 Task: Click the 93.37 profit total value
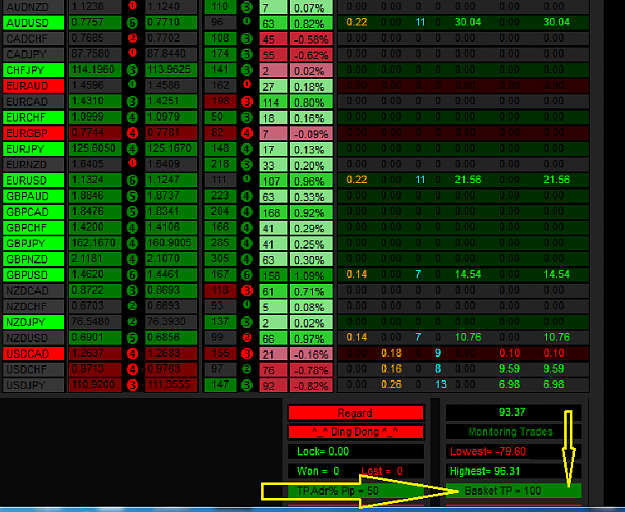click(512, 412)
